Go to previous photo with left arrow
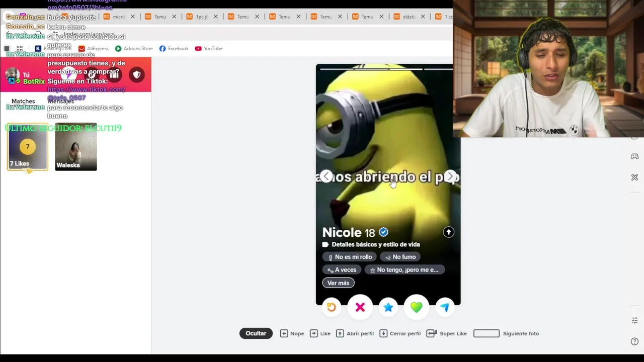 [x=327, y=176]
